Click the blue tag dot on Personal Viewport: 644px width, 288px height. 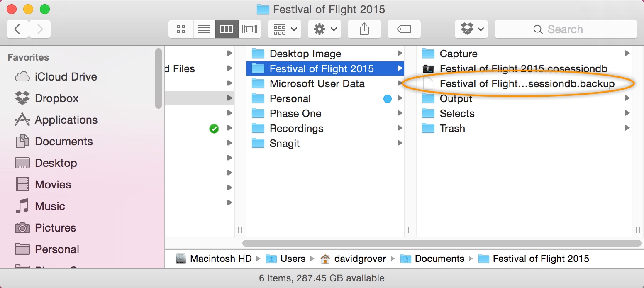[x=388, y=99]
